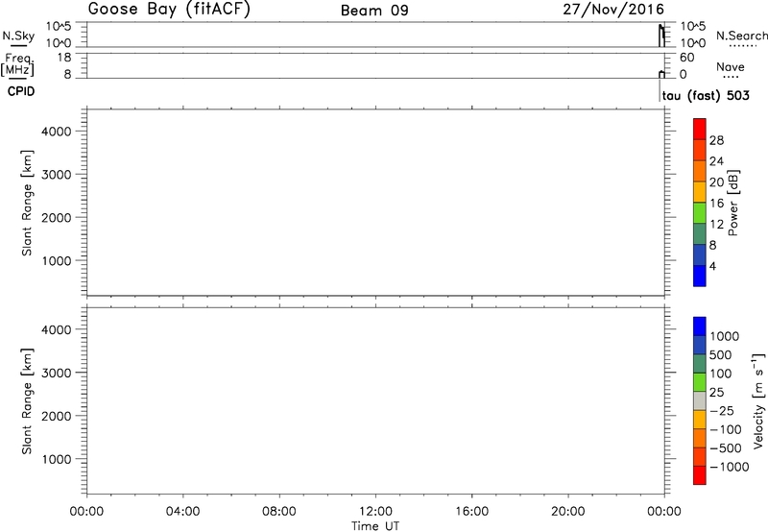This screenshot has width=768, height=532.
Task: Click the '12:00' time tick label
Action: pos(375,512)
